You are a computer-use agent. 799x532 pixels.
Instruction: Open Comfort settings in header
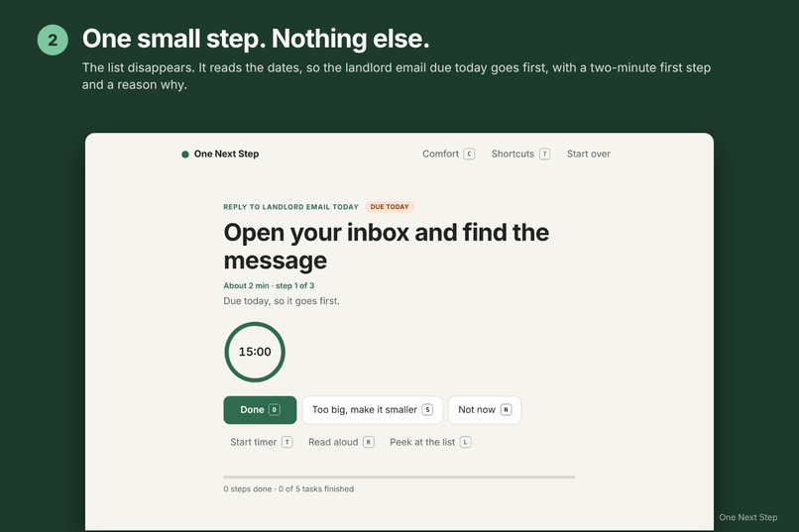click(448, 154)
